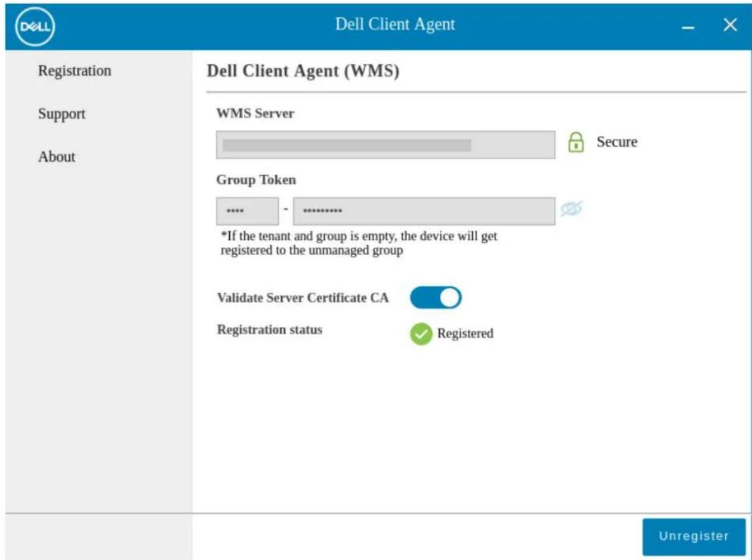The image size is (752, 560).
Task: Click the Unregister button
Action: 694,536
